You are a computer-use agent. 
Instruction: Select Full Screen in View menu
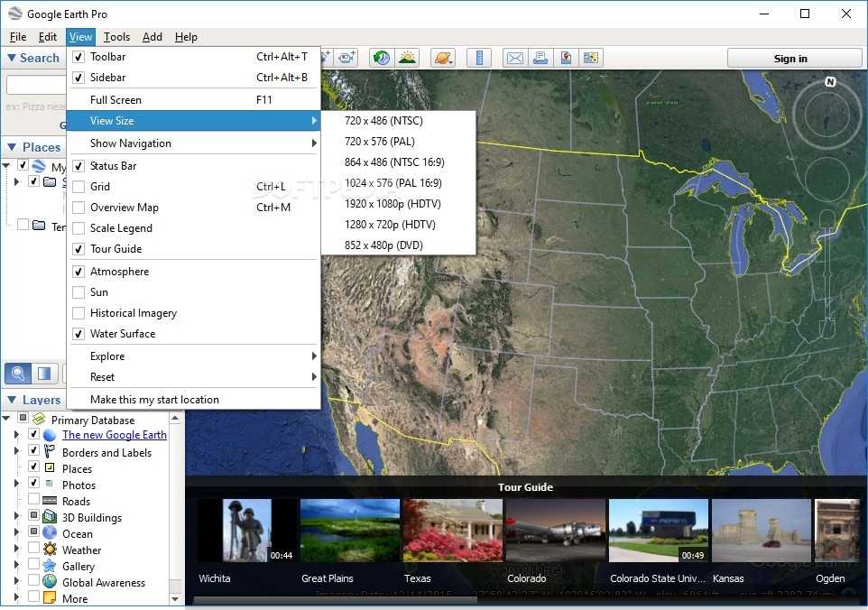193,100
